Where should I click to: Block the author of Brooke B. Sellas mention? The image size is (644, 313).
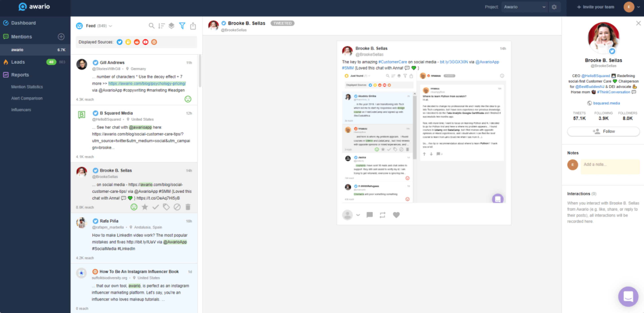click(177, 207)
